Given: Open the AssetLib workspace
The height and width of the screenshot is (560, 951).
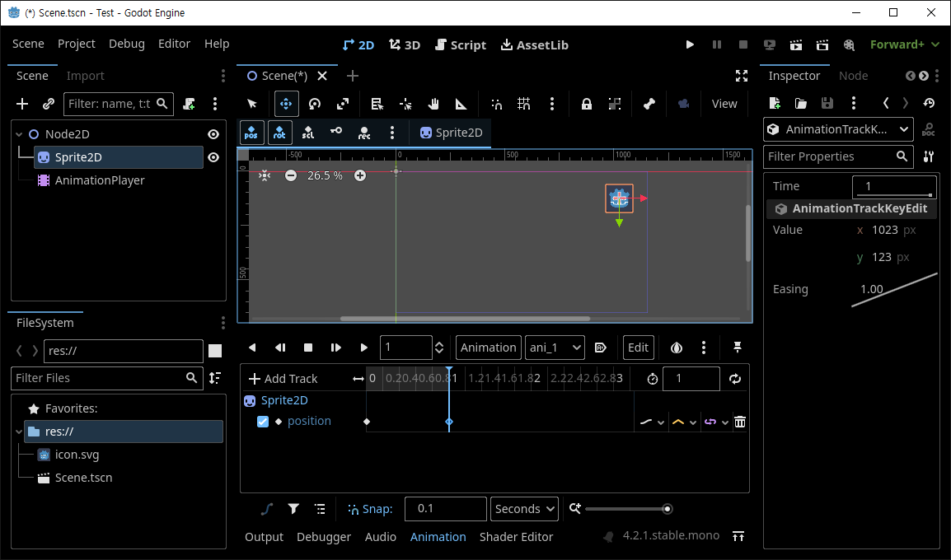Looking at the screenshot, I should [534, 44].
